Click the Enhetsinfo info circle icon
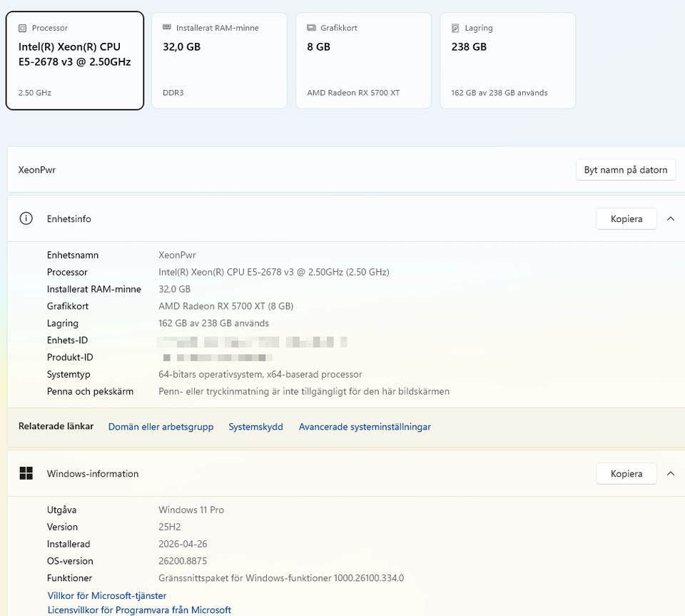 (26, 218)
